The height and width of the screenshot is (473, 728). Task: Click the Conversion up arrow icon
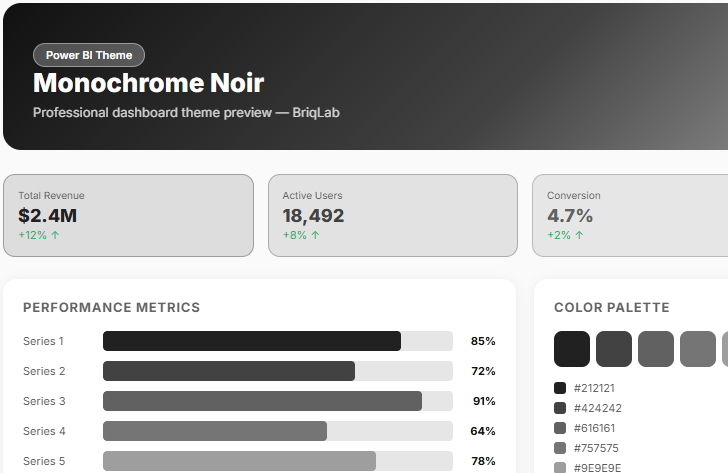click(x=579, y=236)
